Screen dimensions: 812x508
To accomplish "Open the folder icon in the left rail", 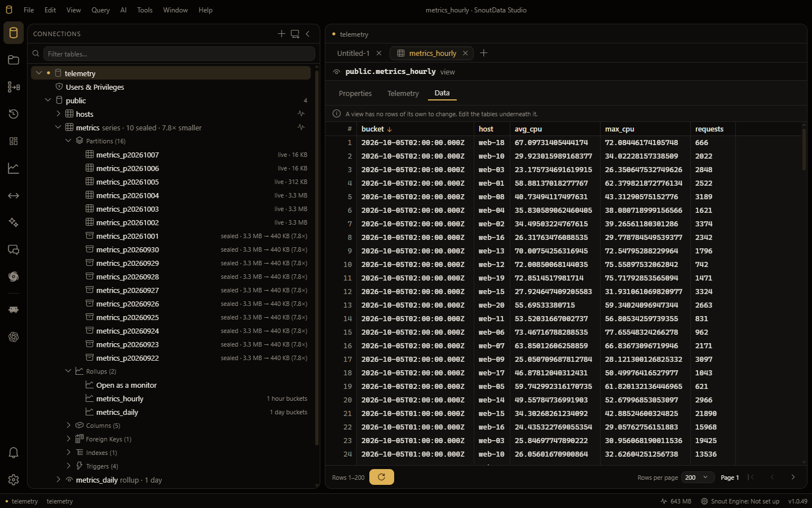I will 14,60.
